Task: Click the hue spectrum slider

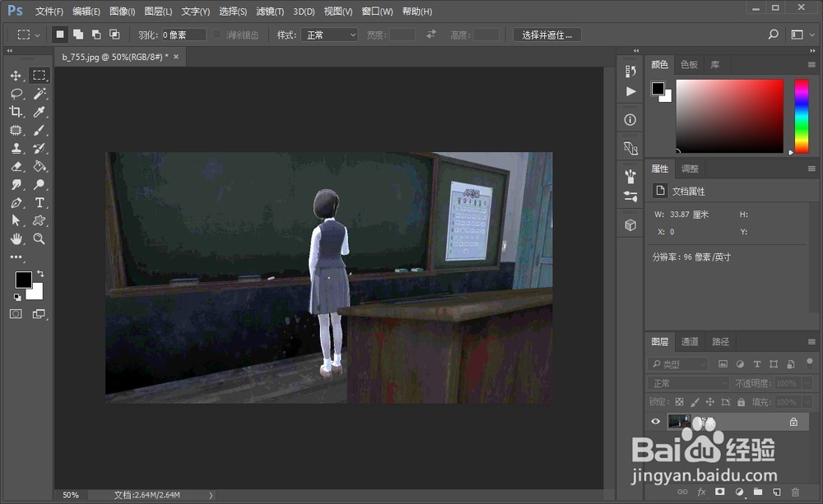Action: pyautogui.click(x=802, y=116)
